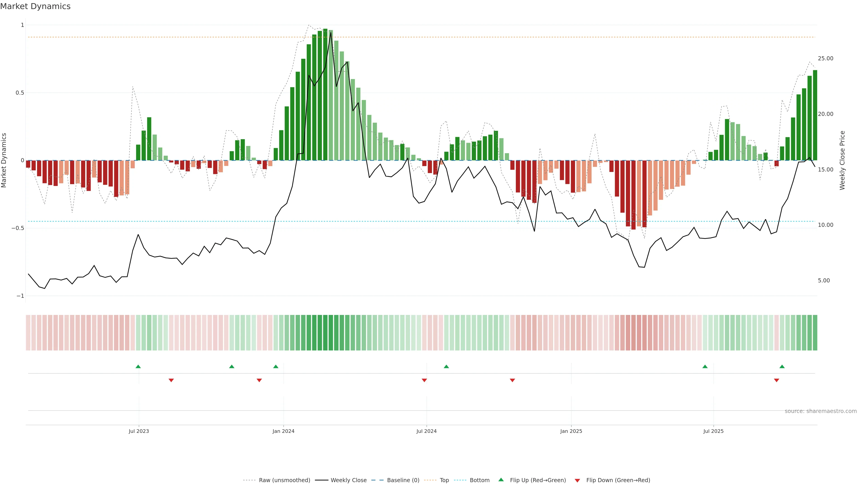Click the 25.00 right-axis price label
Viewport: 868px width, 488px height.
click(x=825, y=59)
